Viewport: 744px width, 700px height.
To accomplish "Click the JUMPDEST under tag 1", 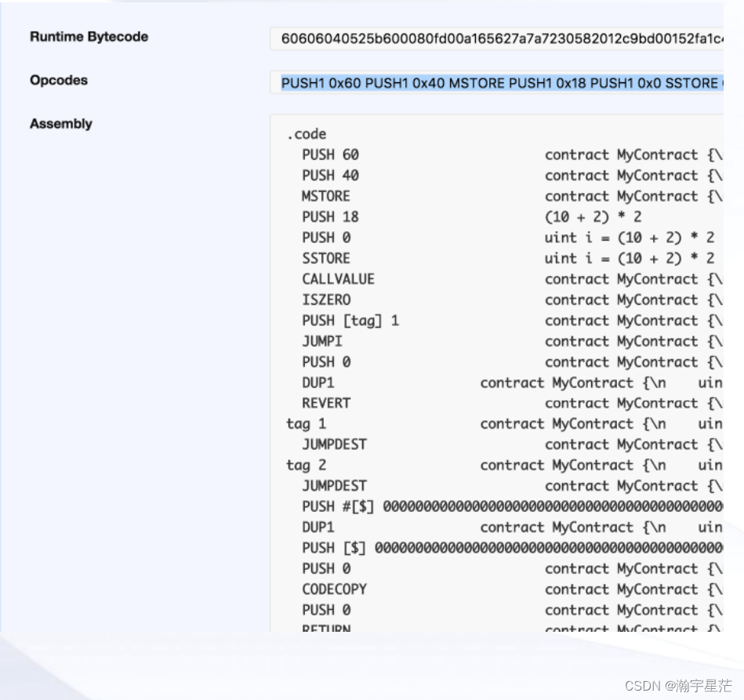I will [x=335, y=444].
